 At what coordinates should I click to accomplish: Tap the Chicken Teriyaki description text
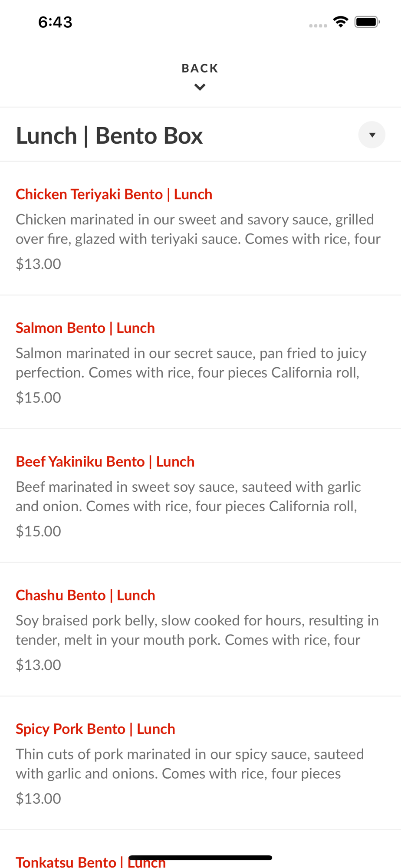[x=198, y=229]
